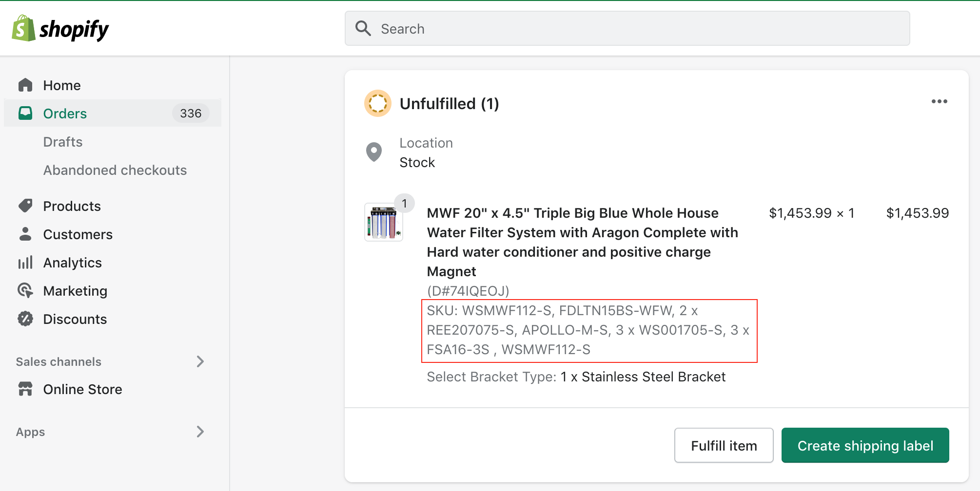Open the MWF Triple Big Blue product title
The height and width of the screenshot is (491, 980).
(x=583, y=242)
